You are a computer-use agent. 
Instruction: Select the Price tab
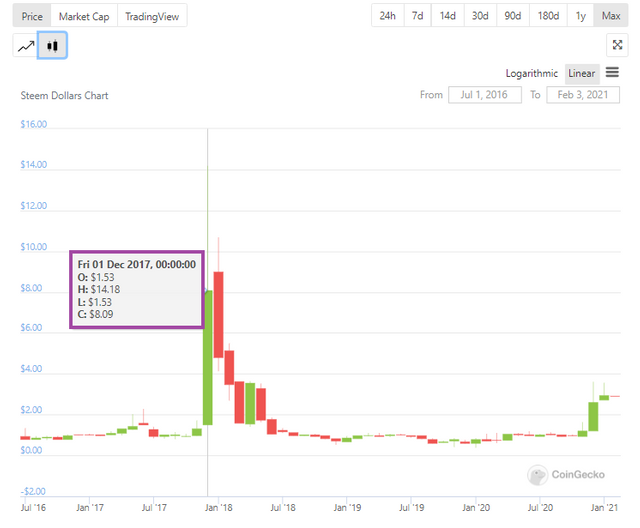click(x=32, y=16)
